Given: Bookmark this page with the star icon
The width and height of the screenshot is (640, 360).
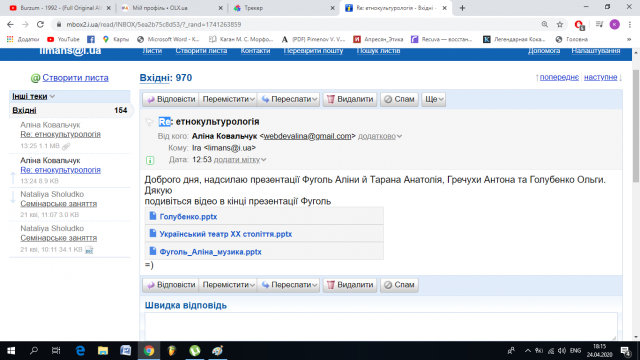Looking at the screenshot, I should click(560, 24).
